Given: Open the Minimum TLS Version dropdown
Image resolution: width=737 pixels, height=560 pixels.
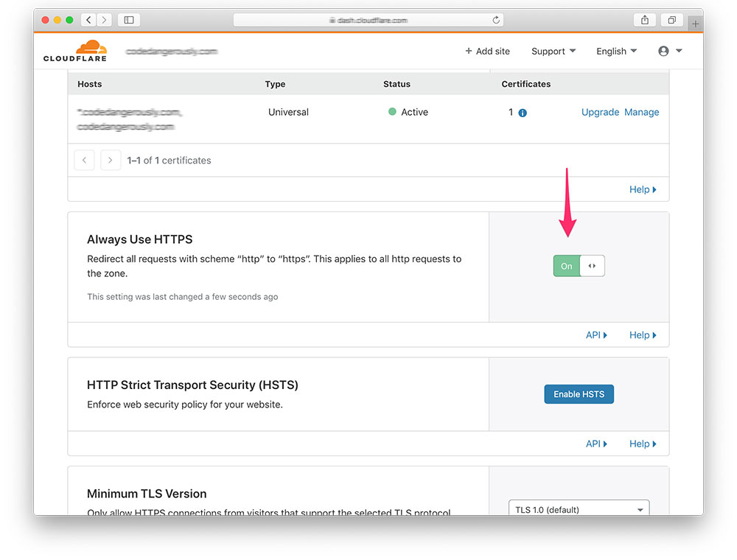Looking at the screenshot, I should click(579, 508).
